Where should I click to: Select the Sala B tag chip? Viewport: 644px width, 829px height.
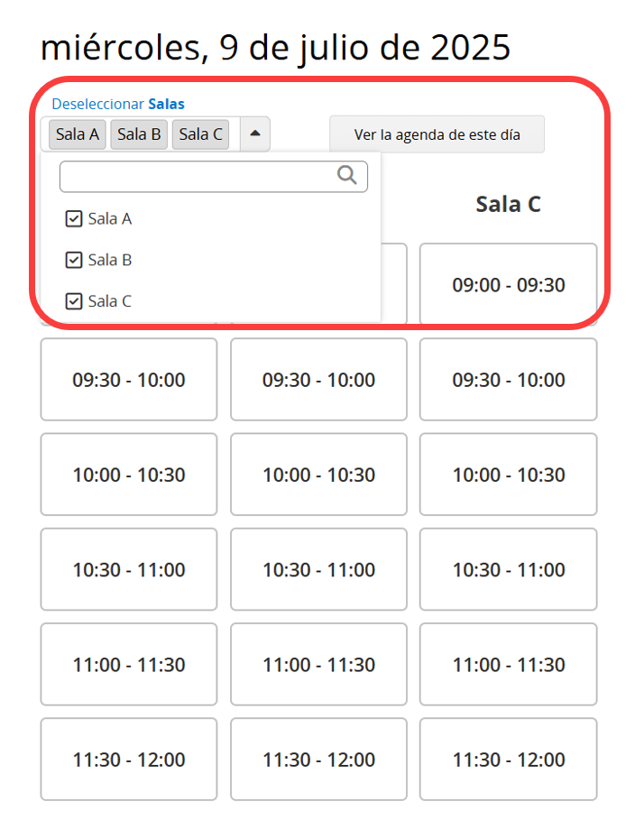(139, 134)
